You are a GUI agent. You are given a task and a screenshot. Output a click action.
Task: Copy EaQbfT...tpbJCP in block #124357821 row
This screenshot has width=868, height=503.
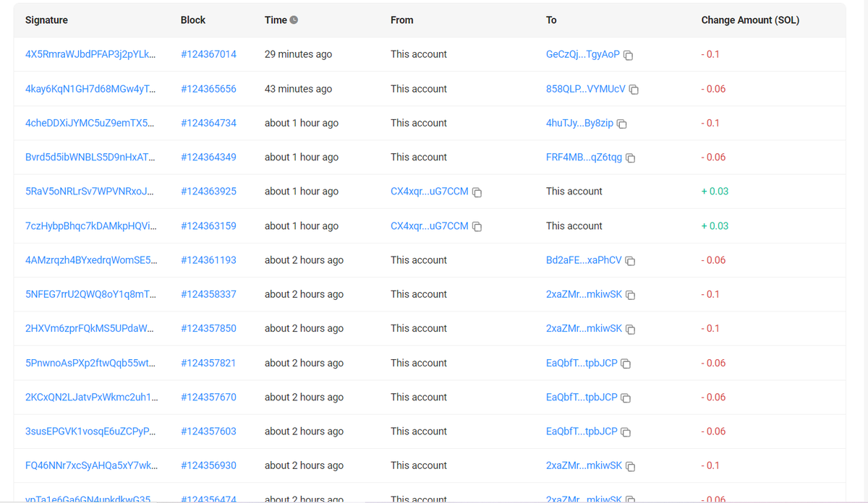point(626,364)
